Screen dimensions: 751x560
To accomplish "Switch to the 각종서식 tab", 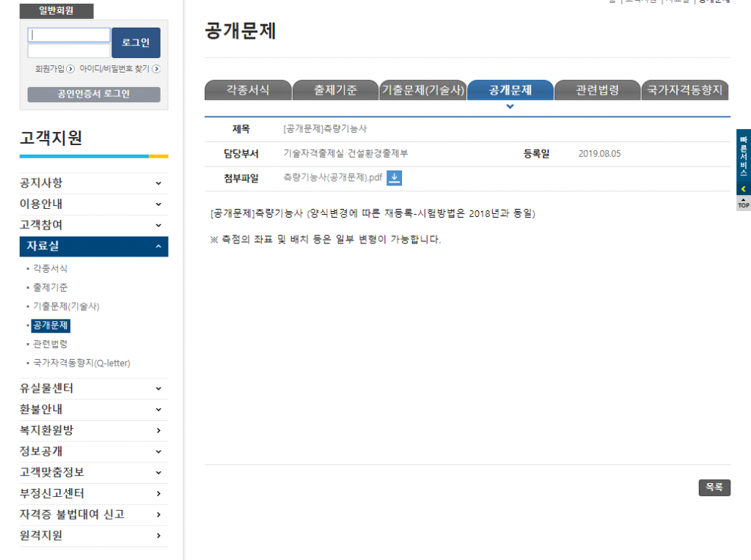I will tap(247, 90).
